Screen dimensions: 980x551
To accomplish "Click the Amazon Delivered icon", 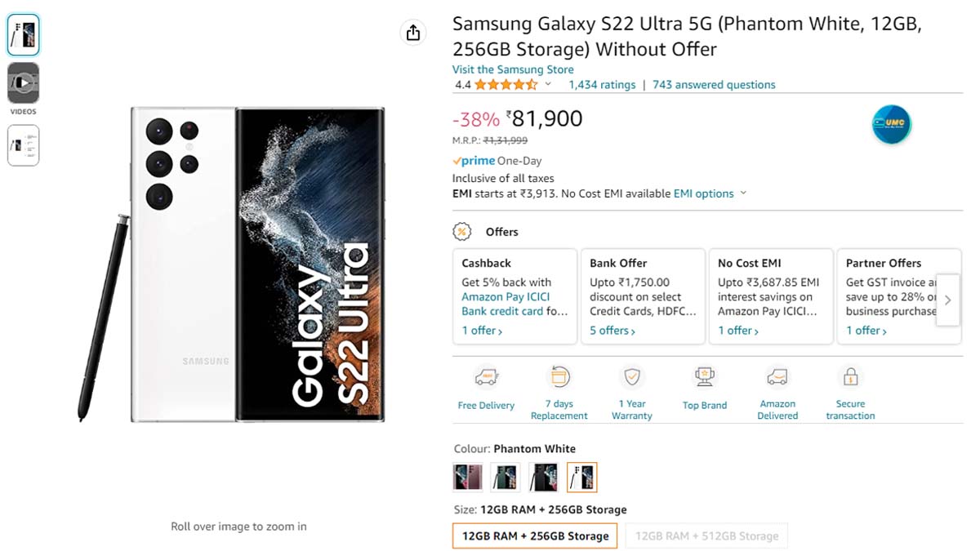I will (x=777, y=377).
